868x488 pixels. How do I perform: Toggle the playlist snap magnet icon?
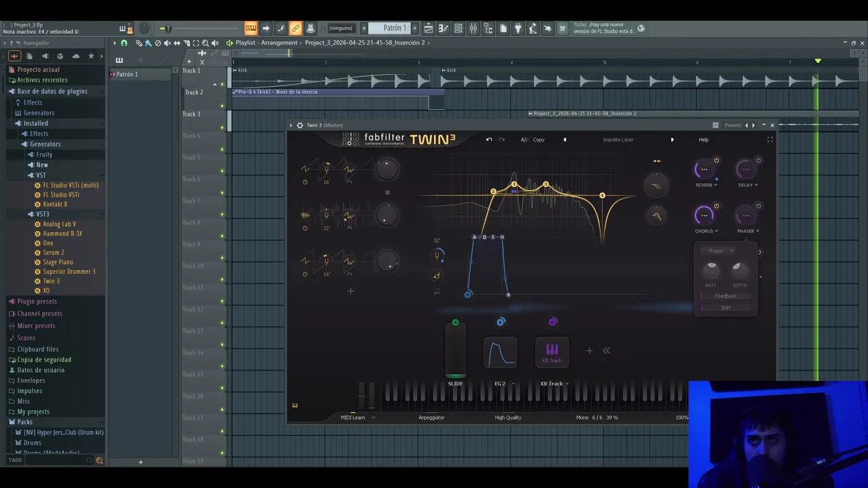coord(123,43)
